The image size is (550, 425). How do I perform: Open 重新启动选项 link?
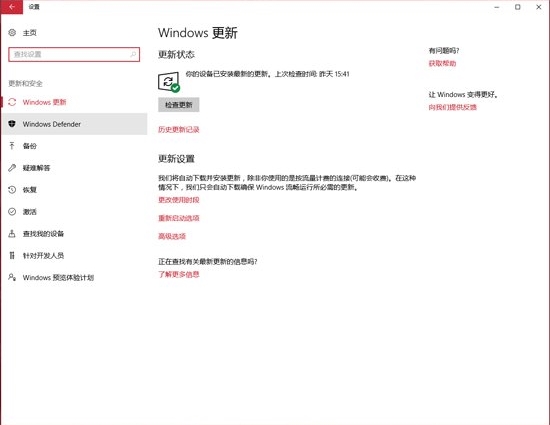[179, 218]
